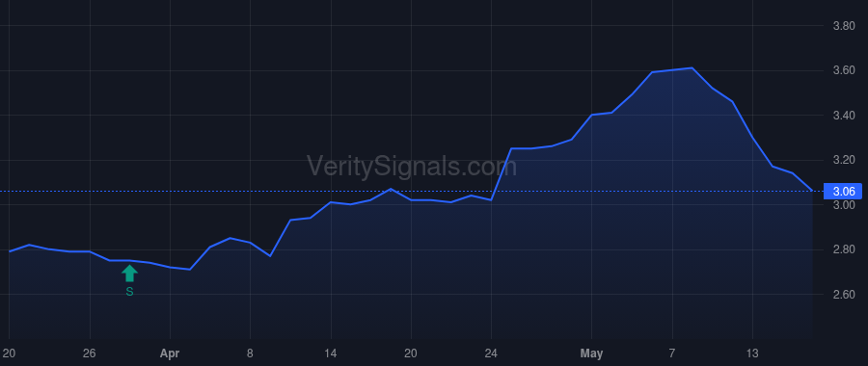
Task: Click the highest peak of the price line
Action: (692, 68)
